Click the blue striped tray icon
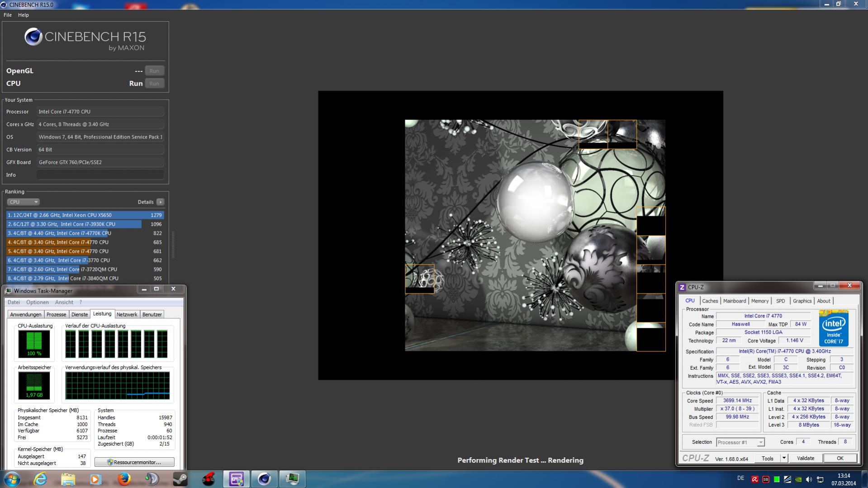 point(787,479)
